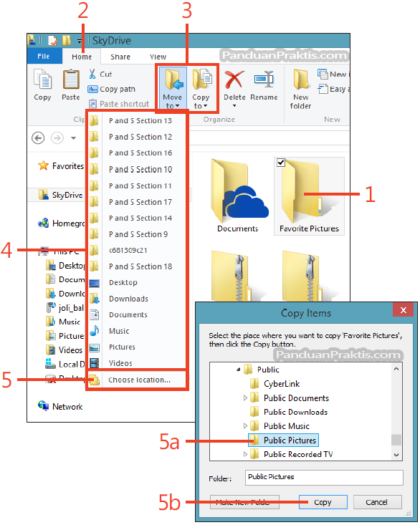Click the red Delete X icon
Viewport: 420px width, 525px height.
pos(234,80)
